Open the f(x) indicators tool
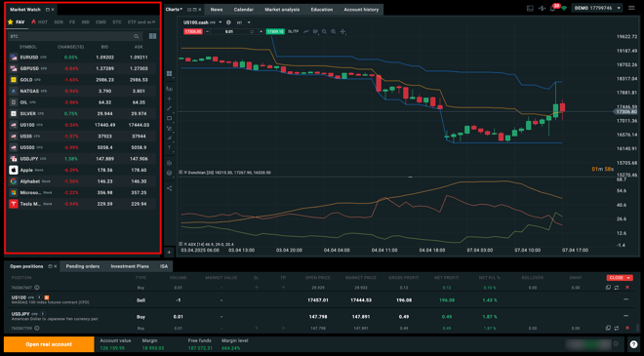Image resolution: width=644 pixels, height=356 pixels. [169, 89]
